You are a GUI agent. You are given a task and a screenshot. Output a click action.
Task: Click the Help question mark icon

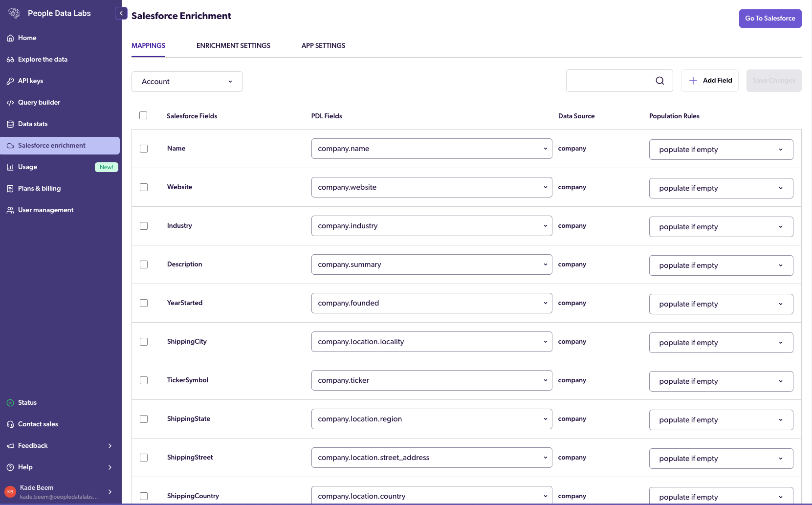coord(10,467)
